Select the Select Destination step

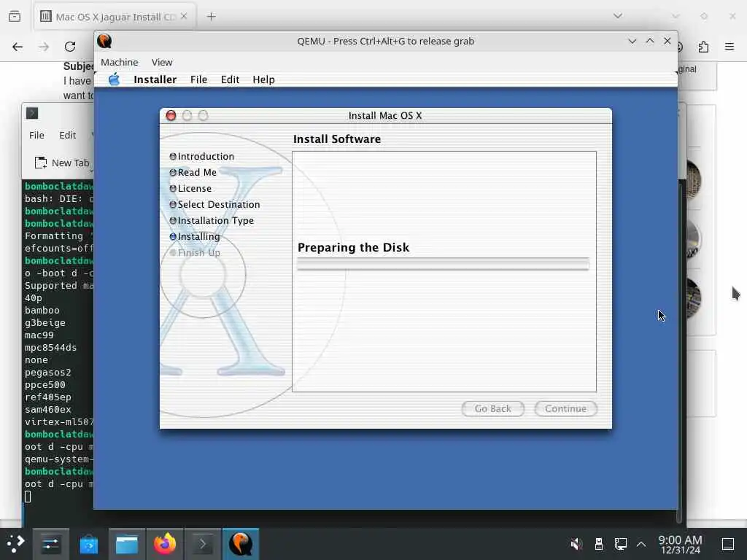215,205
